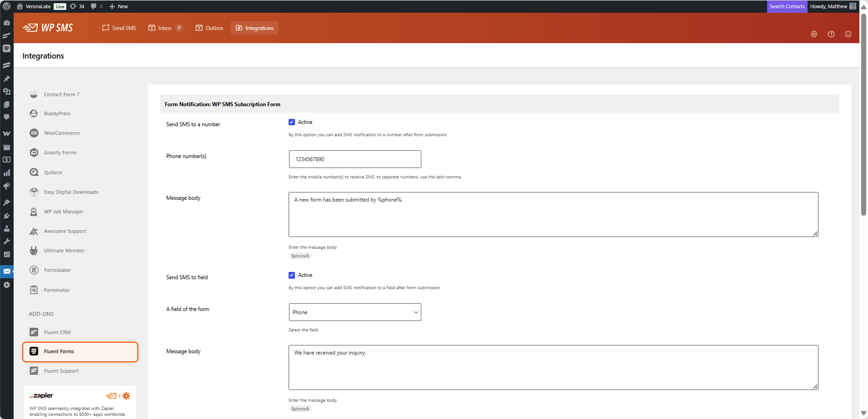Open the Outbox tab
The height and width of the screenshot is (419, 868).
210,28
